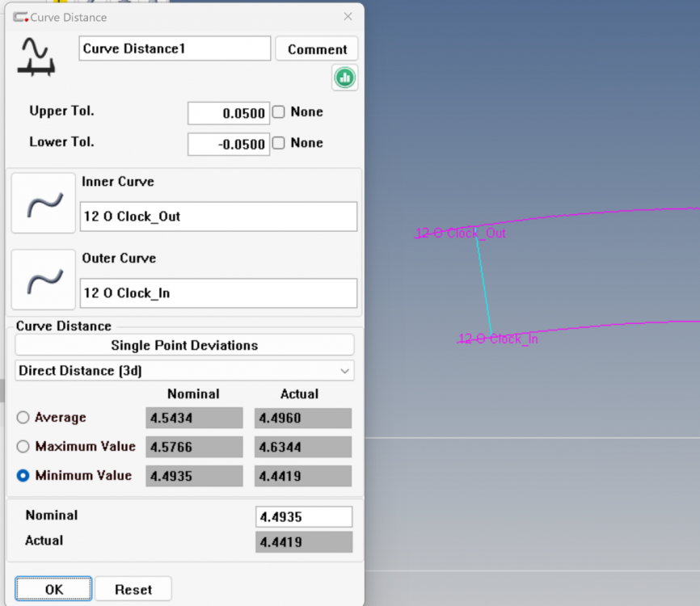Image resolution: width=700 pixels, height=606 pixels.
Task: Click the Comment button
Action: (x=317, y=49)
